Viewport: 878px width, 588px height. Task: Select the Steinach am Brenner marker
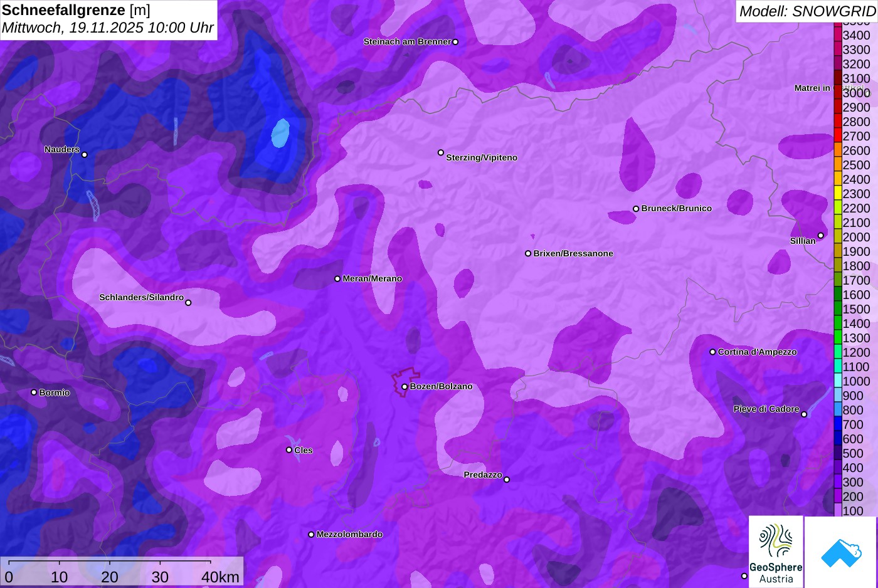[x=455, y=42]
